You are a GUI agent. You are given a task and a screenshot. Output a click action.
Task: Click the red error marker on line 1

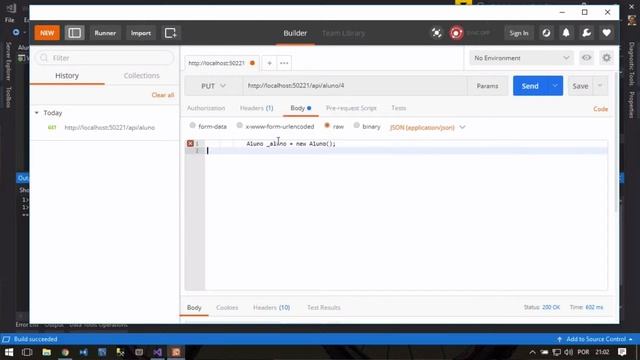tap(190, 144)
